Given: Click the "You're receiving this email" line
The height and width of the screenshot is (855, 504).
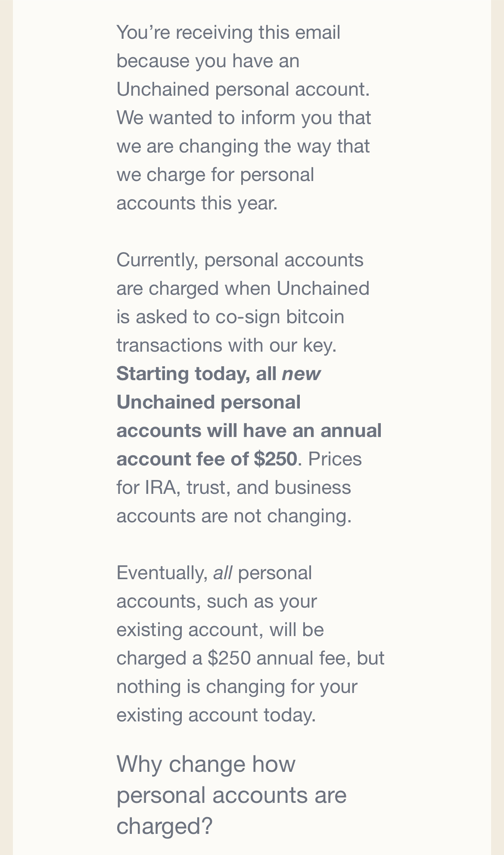Looking at the screenshot, I should [x=228, y=33].
